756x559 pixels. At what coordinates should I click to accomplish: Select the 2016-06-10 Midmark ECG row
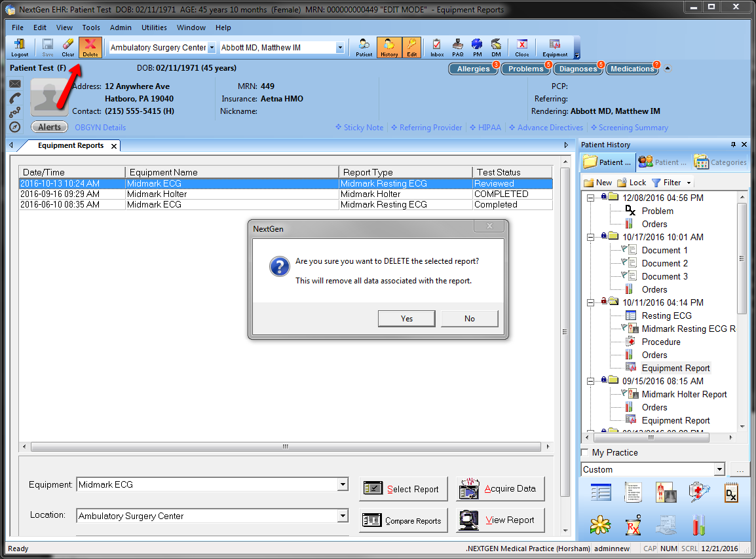point(286,205)
